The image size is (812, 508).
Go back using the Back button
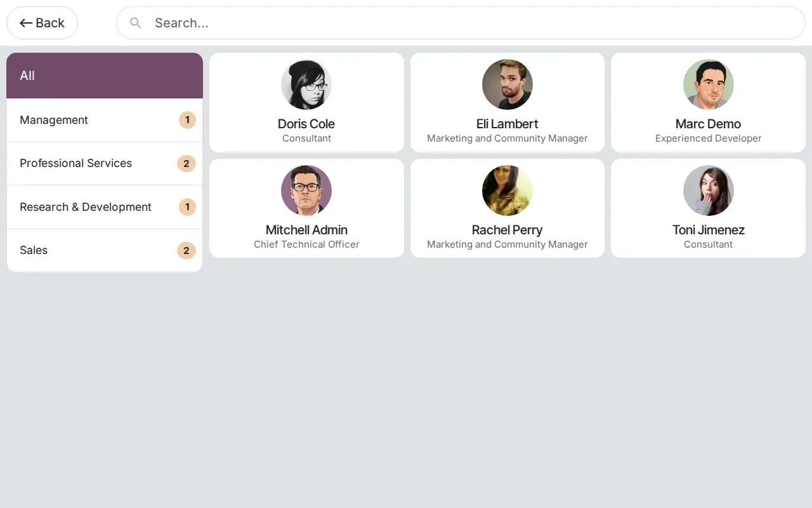point(42,23)
